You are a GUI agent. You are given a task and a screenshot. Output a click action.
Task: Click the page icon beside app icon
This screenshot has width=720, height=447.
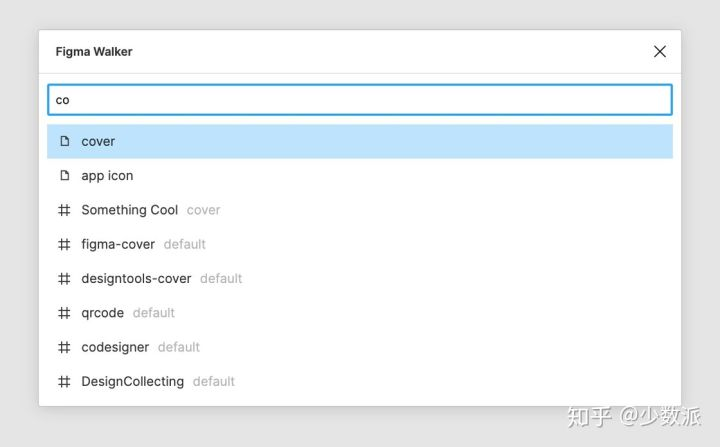coord(65,176)
